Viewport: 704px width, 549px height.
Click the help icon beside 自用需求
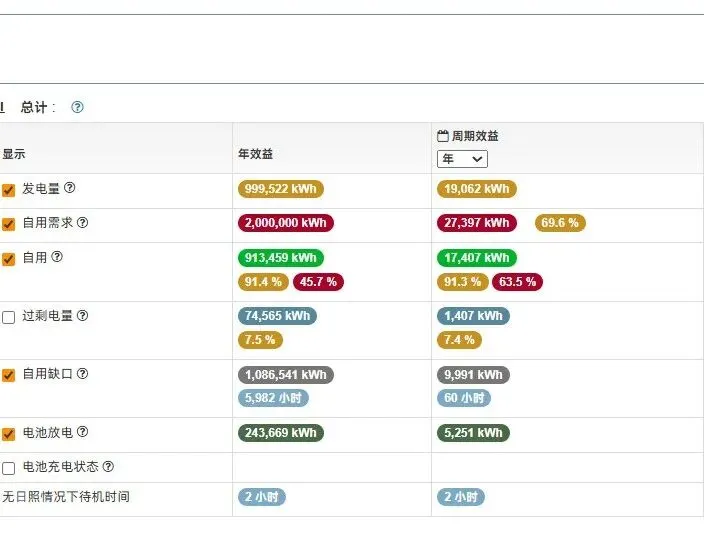pos(83,223)
